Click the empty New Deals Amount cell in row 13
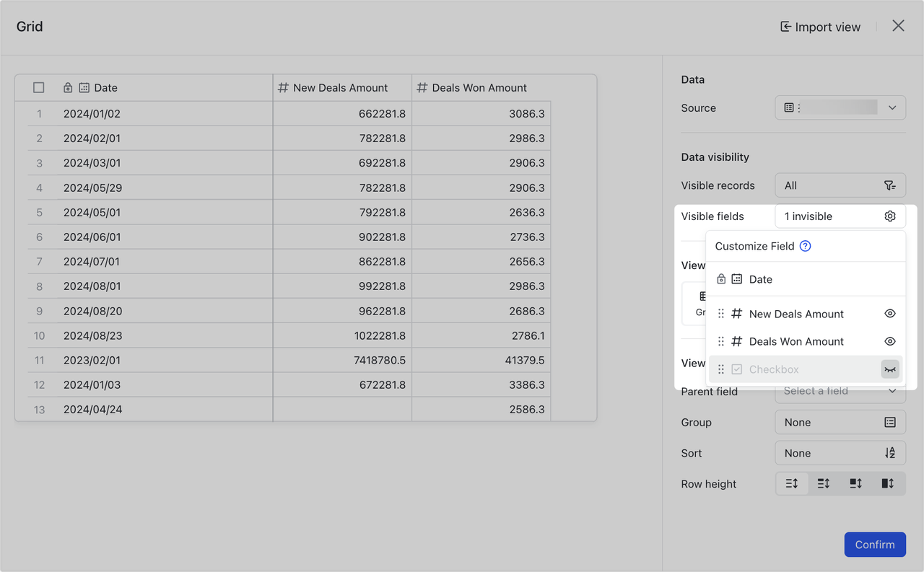 pyautogui.click(x=342, y=409)
